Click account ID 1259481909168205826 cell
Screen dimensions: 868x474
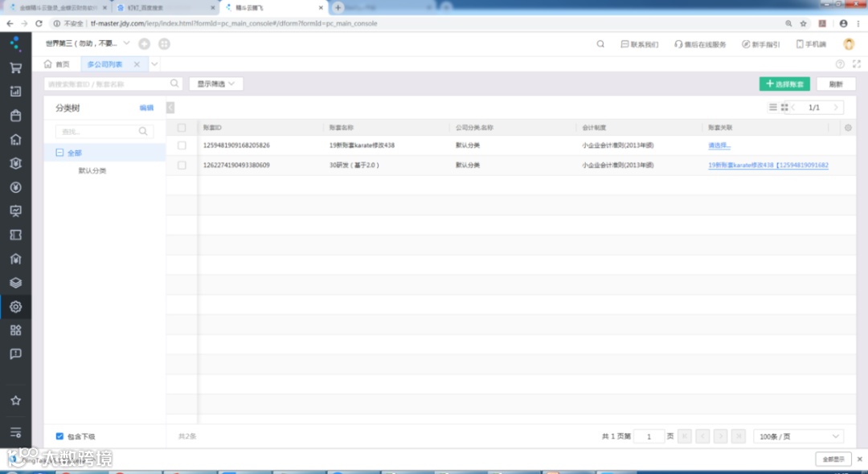(x=236, y=145)
